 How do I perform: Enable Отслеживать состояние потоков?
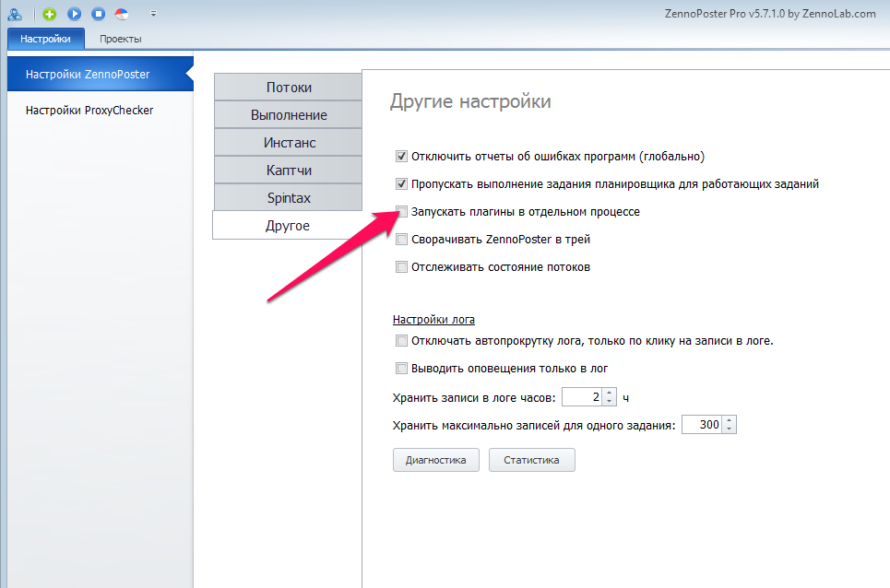[401, 267]
